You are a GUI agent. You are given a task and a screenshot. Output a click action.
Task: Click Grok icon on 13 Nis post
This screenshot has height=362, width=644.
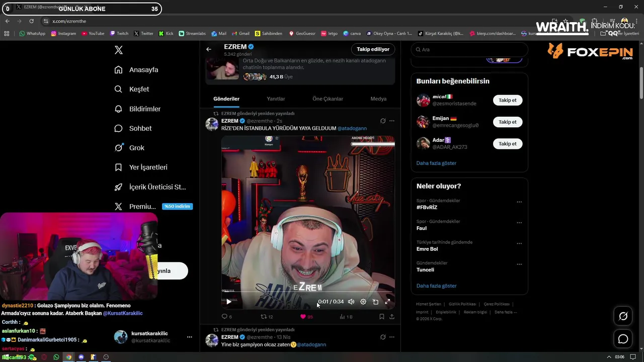[x=383, y=337]
